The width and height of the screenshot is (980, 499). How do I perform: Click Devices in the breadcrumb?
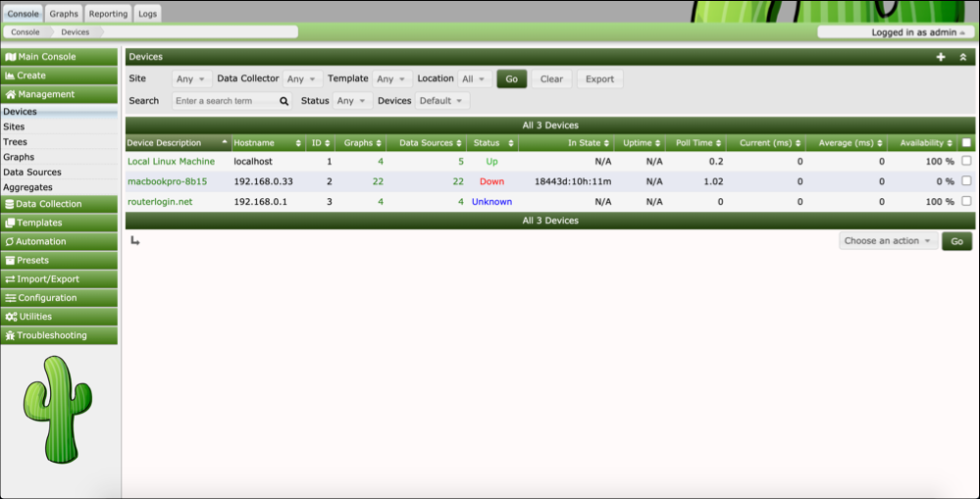click(x=75, y=31)
